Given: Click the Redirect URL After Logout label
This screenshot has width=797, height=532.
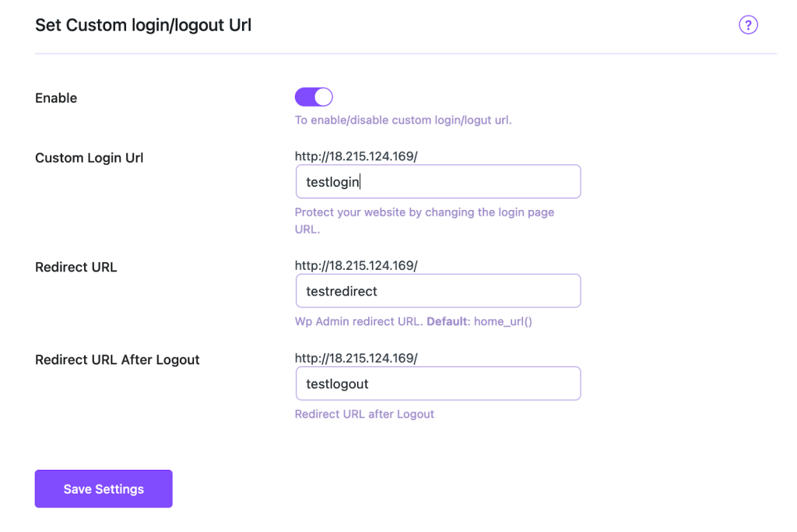Looking at the screenshot, I should [117, 359].
